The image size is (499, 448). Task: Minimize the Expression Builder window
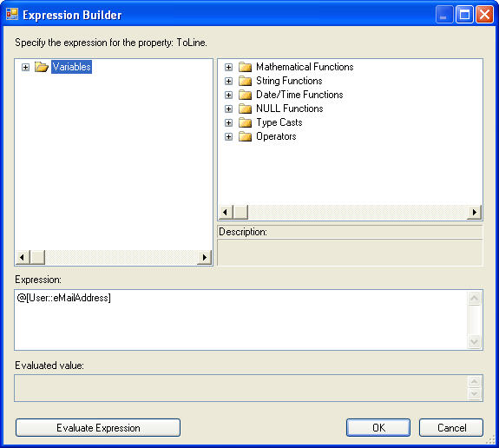coord(444,15)
